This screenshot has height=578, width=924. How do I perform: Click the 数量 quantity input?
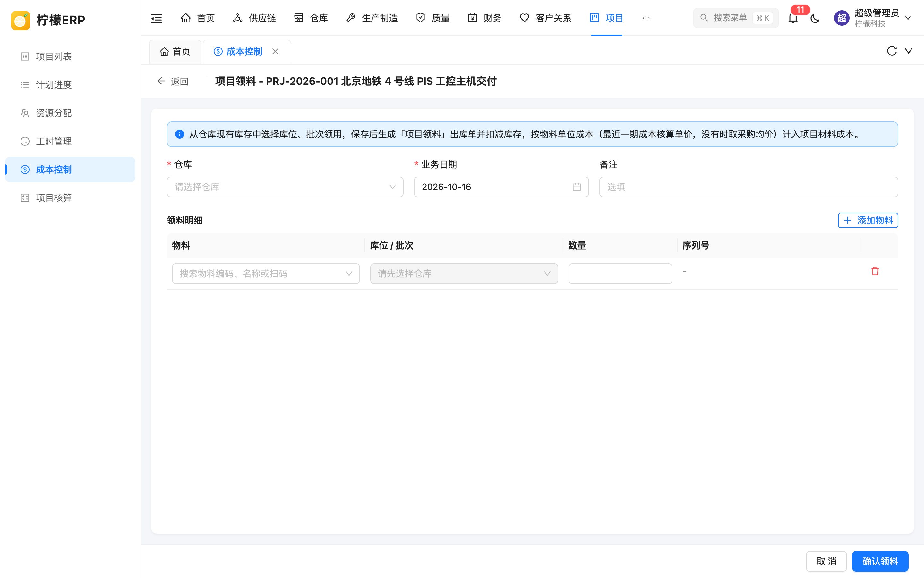click(620, 274)
